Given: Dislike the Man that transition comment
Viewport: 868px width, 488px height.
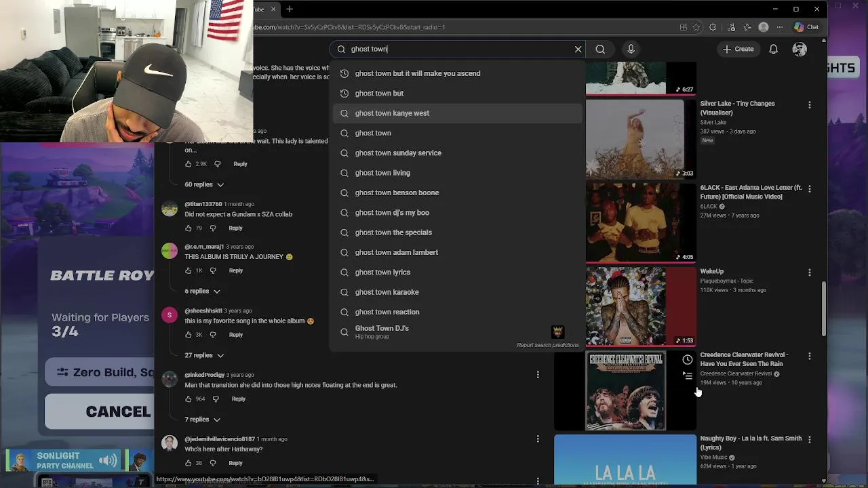Looking at the screenshot, I should [x=216, y=399].
